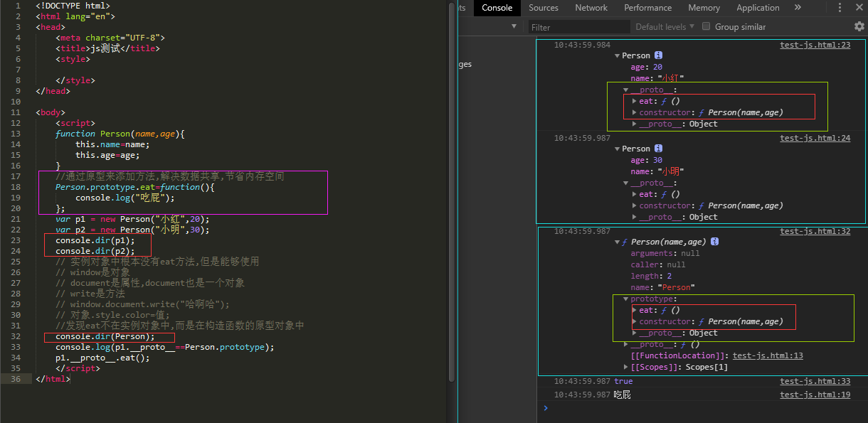Click the » chevron to reveal more panels
This screenshot has width=868, height=423.
point(798,8)
